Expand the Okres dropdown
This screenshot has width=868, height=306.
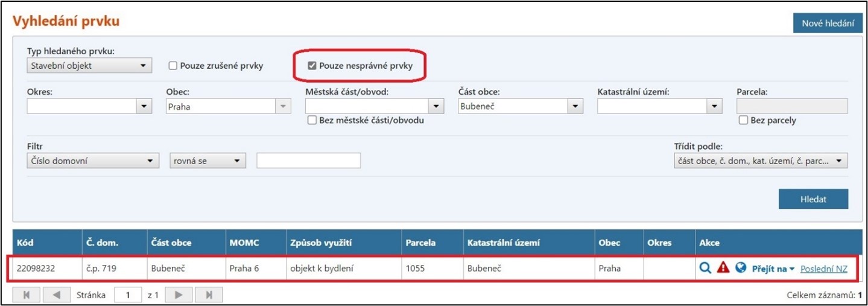pos(89,106)
